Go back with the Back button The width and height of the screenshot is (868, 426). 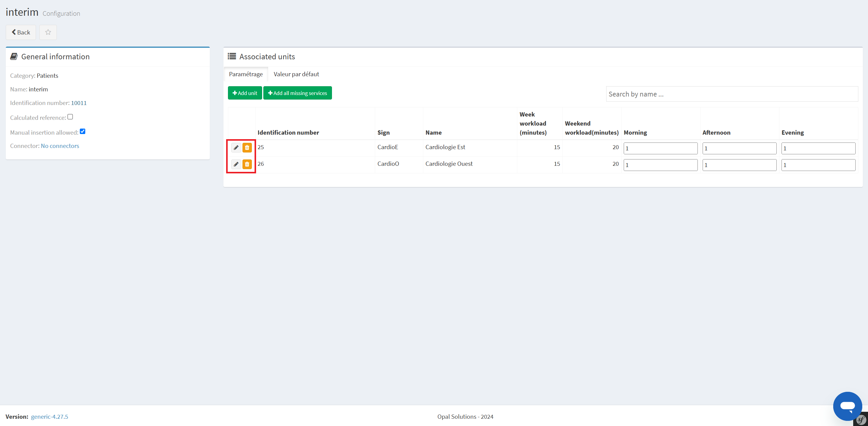[x=21, y=32]
